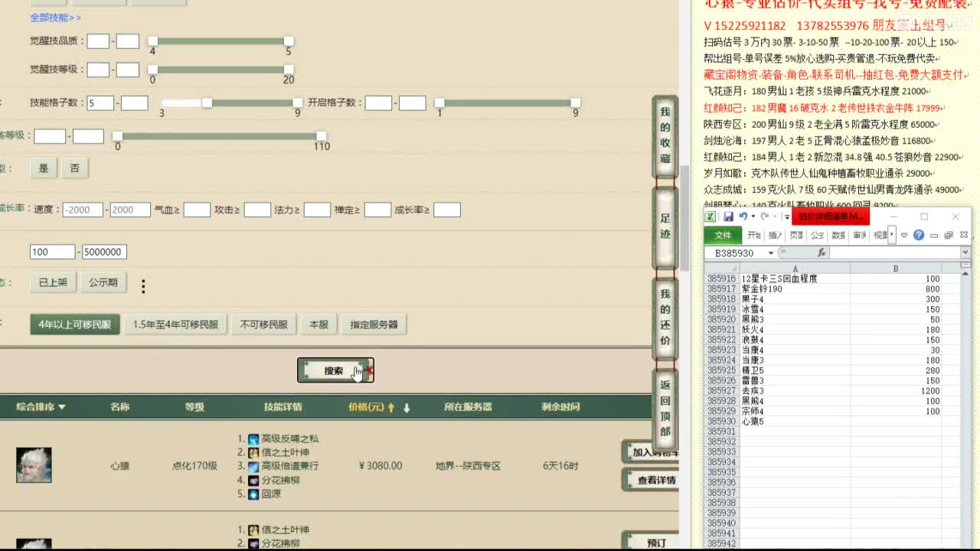The image size is (980, 551).
Task: Open the Excel 文件 tab
Action: 723,235
